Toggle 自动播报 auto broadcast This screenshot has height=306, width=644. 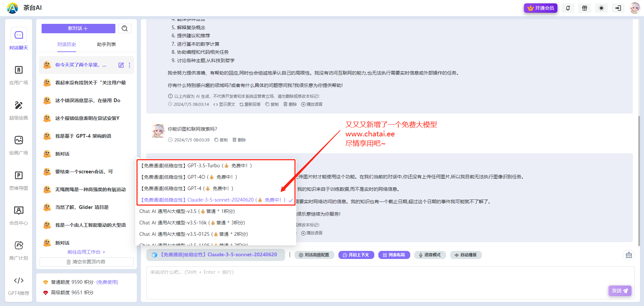[x=466, y=255]
